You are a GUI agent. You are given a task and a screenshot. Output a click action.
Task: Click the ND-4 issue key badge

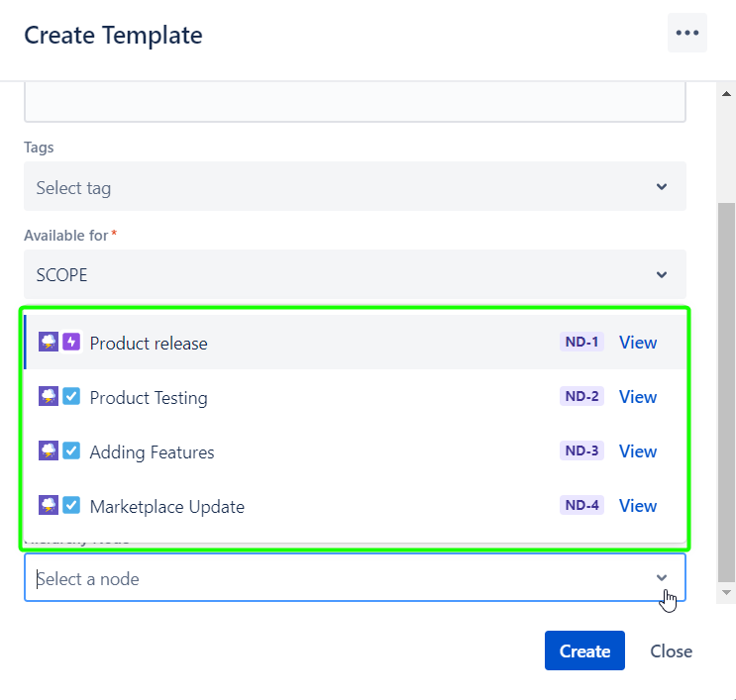581,506
